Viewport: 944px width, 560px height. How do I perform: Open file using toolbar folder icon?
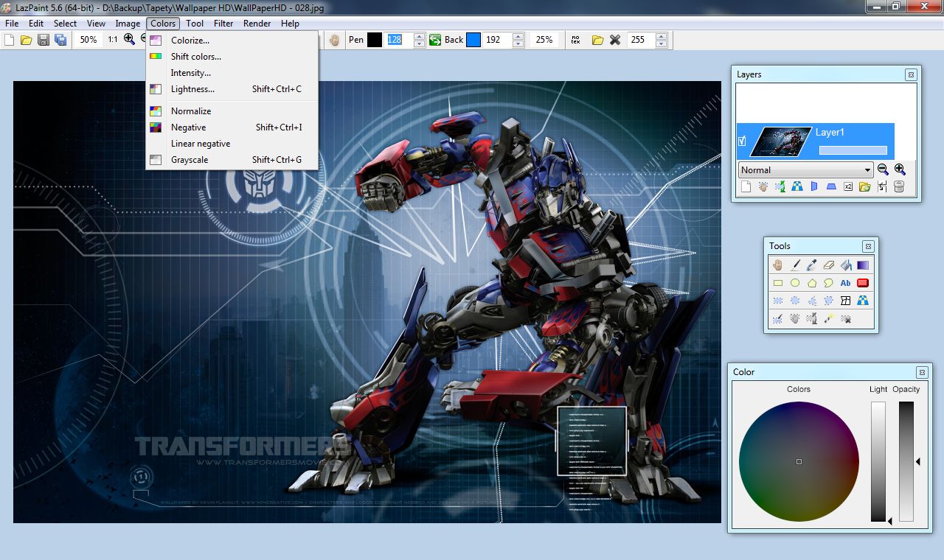click(27, 40)
